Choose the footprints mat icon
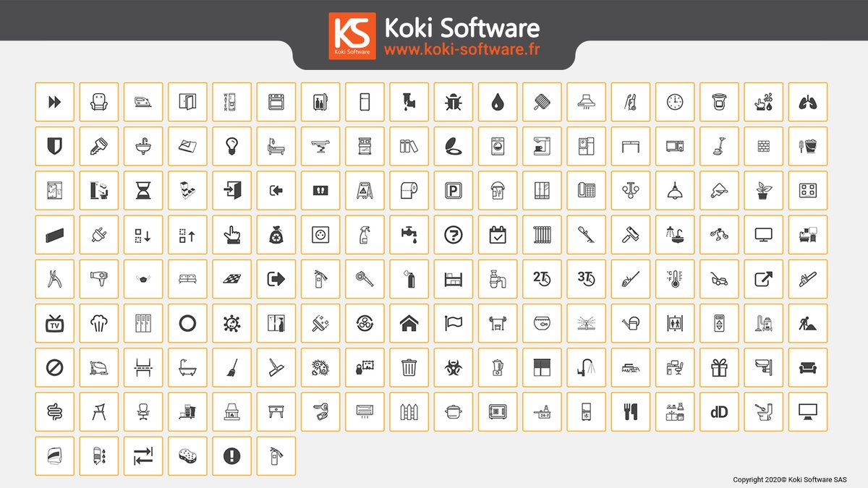This screenshot has height=488, width=868. [320, 190]
